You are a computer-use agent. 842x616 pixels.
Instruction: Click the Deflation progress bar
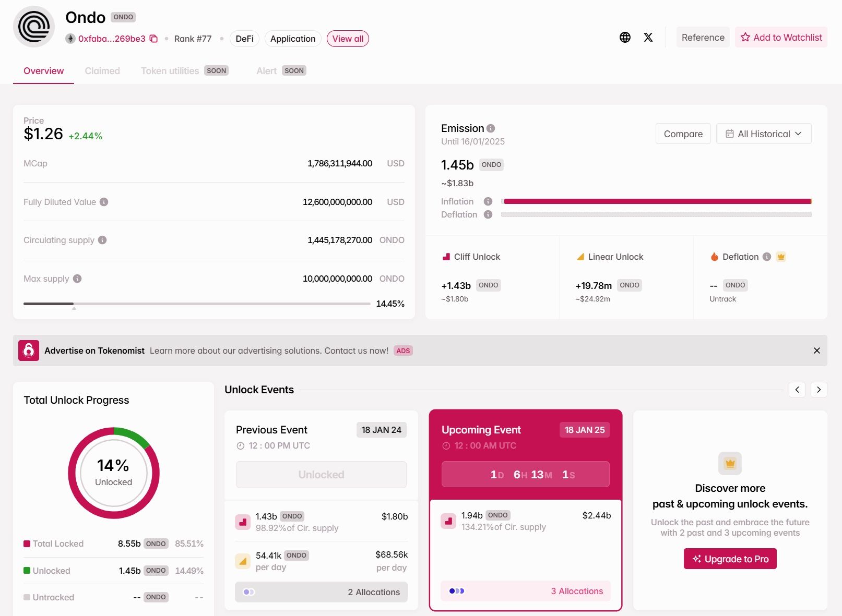(656, 214)
